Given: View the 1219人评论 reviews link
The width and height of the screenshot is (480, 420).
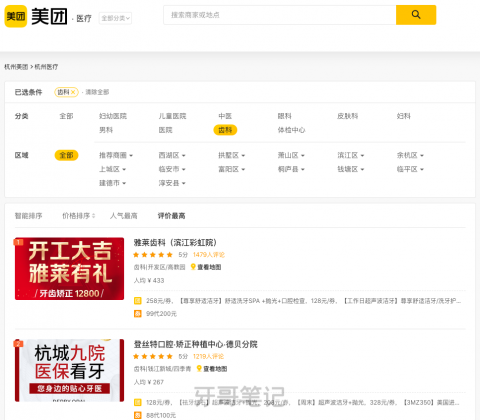Looking at the screenshot, I should point(208,356).
